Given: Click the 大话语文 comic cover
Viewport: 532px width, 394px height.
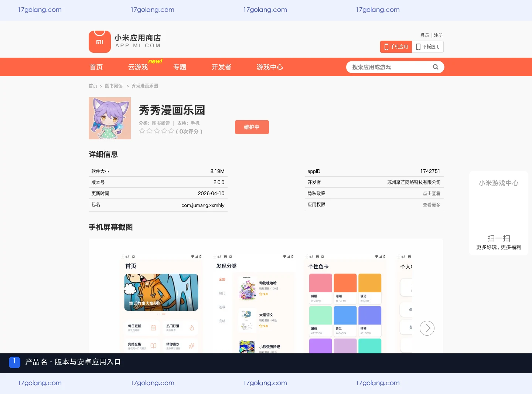Looking at the screenshot, I should point(248,320).
